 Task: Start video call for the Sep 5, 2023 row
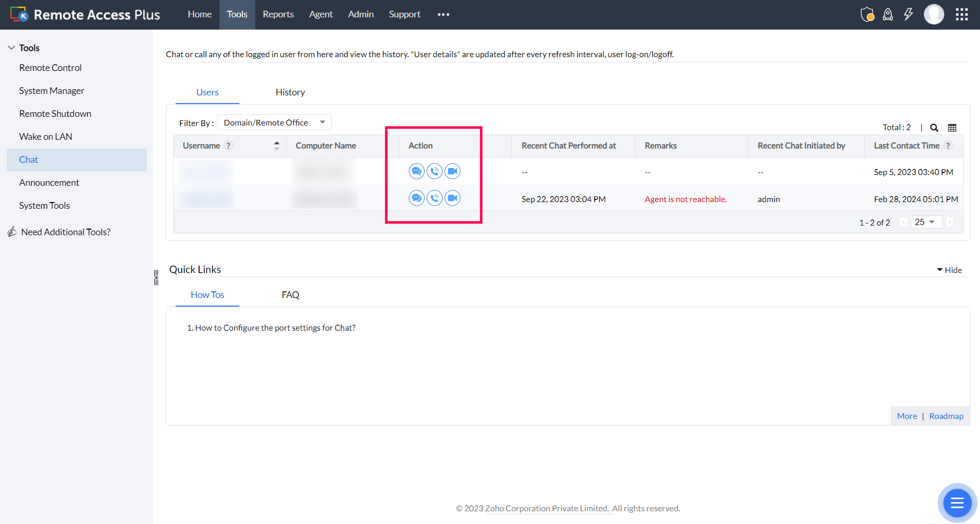pos(452,171)
